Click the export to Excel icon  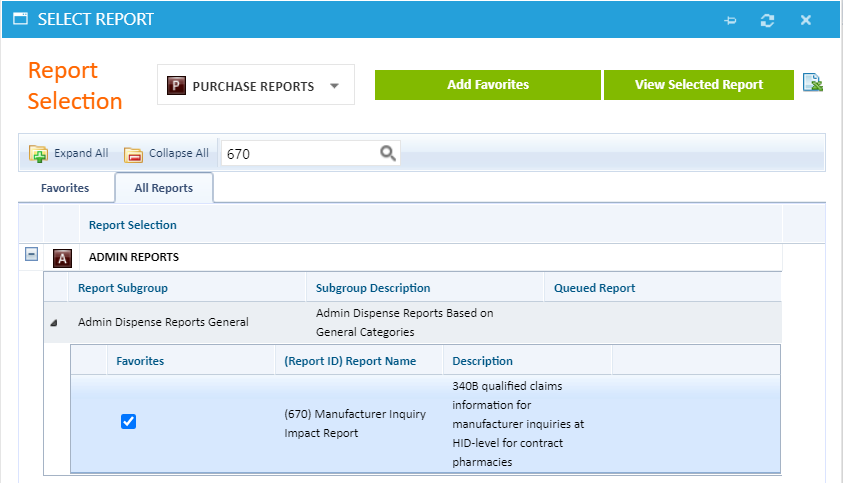coord(812,82)
